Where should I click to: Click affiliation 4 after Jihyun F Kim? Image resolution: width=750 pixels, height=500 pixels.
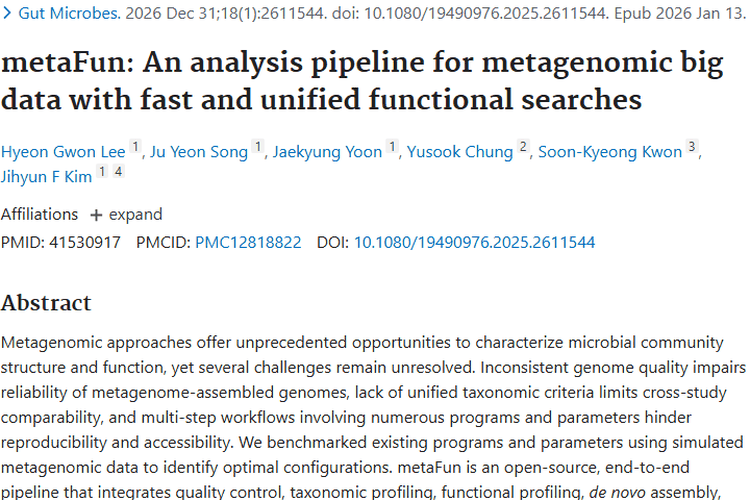point(118,173)
